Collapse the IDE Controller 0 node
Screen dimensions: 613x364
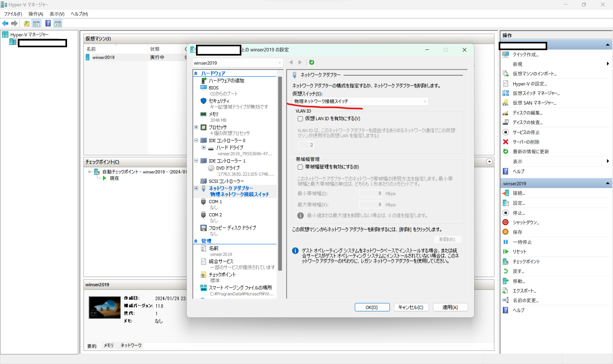pos(196,140)
